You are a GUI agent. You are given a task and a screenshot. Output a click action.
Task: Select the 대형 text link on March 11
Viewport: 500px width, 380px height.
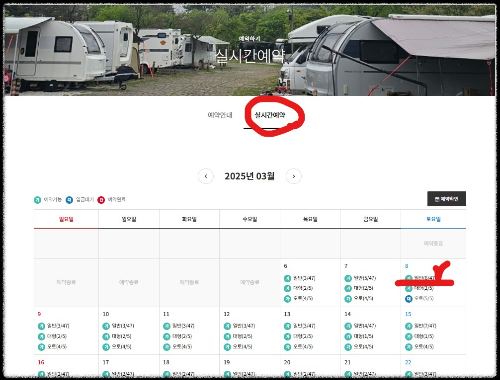[x=182, y=336]
